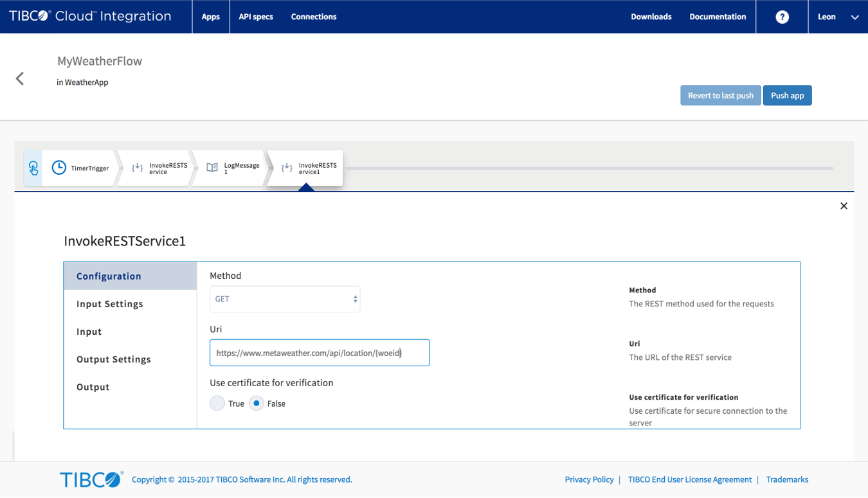Viewport: 868px width, 498px height.
Task: Open the API specs menu
Action: click(x=256, y=17)
